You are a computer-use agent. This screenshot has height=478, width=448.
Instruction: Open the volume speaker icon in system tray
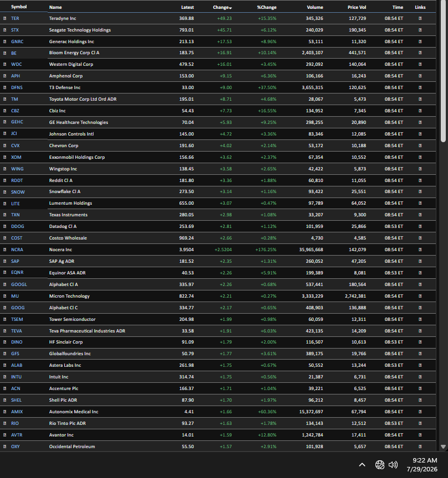(x=393, y=465)
